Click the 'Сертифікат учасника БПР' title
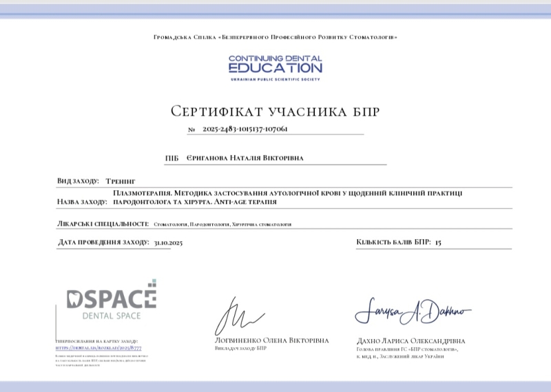 click(x=275, y=112)
